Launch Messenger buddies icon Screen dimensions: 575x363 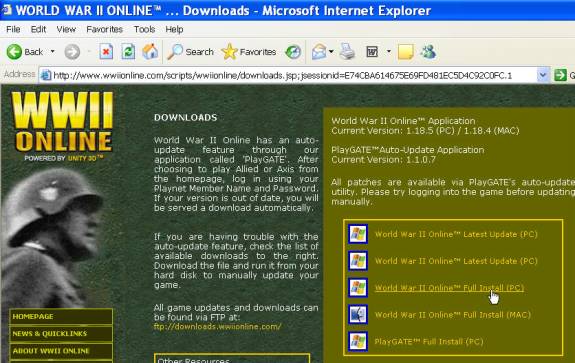[x=428, y=52]
